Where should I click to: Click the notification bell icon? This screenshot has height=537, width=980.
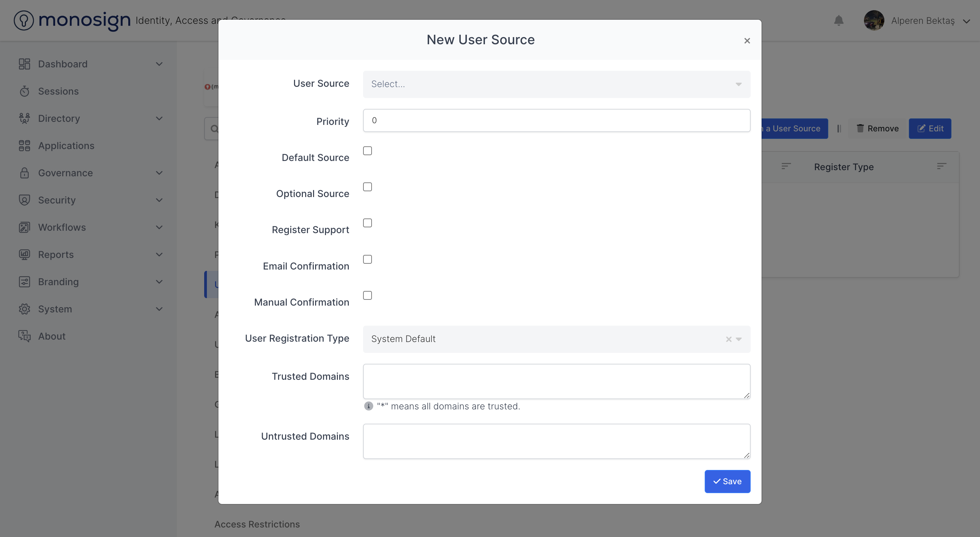[x=838, y=20]
